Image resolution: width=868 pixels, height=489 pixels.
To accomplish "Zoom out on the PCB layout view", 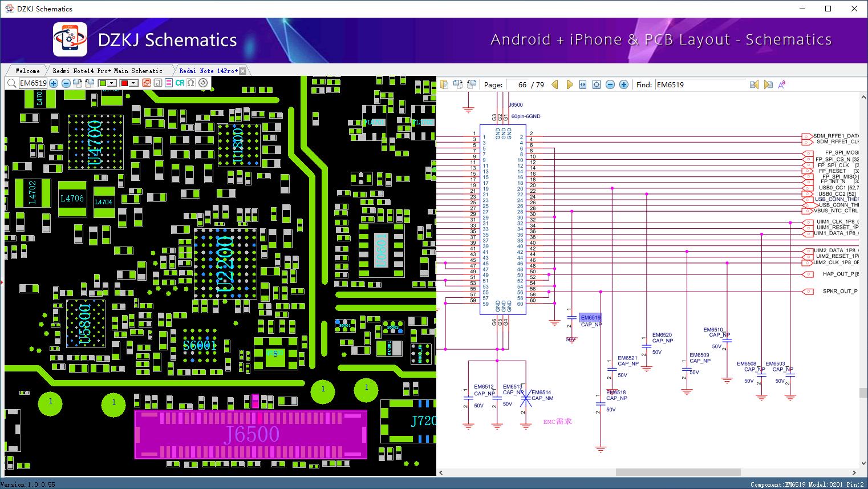I will pos(66,83).
